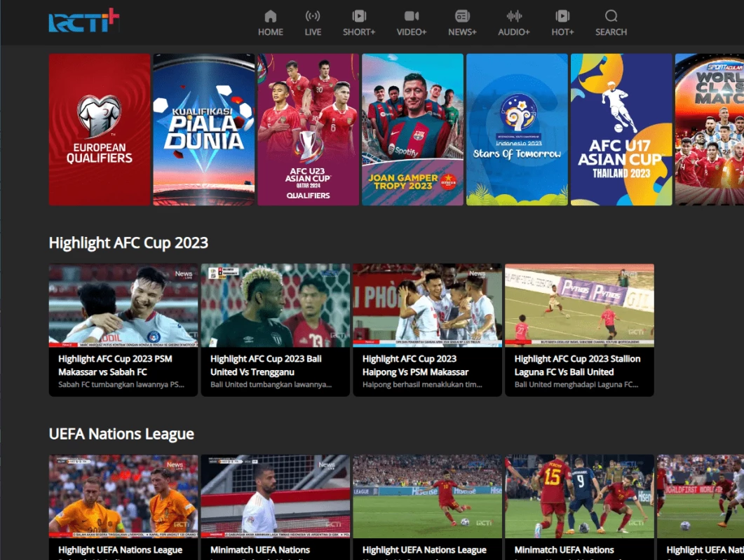
Task: Select the Audio+ waveform icon
Action: 514,16
